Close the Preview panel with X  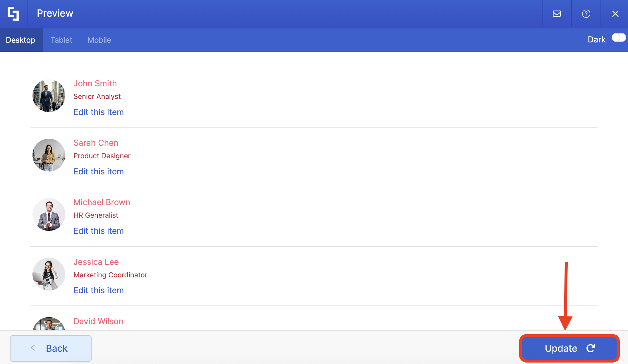tap(615, 14)
